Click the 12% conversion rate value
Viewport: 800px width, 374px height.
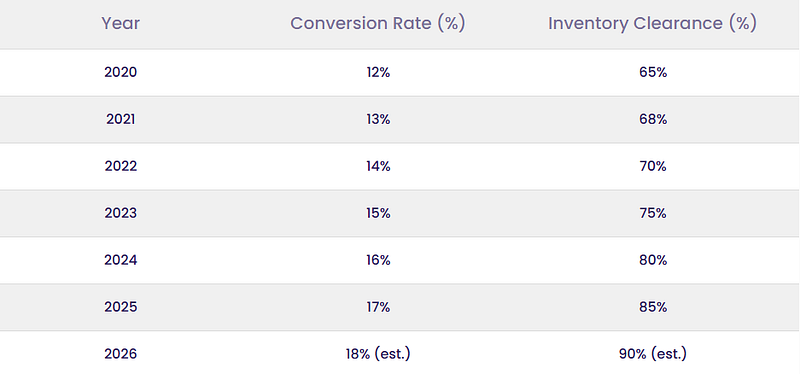(378, 72)
